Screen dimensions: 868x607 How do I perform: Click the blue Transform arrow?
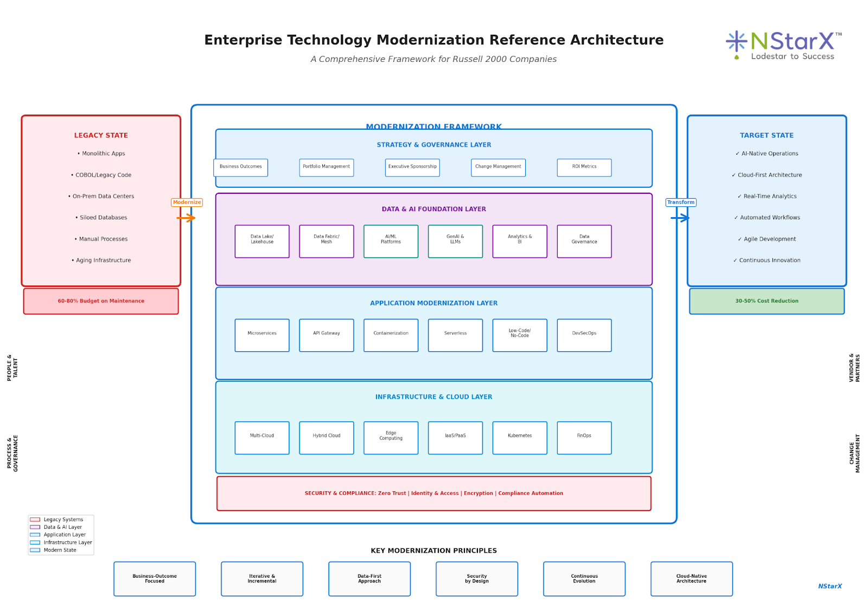tap(680, 218)
